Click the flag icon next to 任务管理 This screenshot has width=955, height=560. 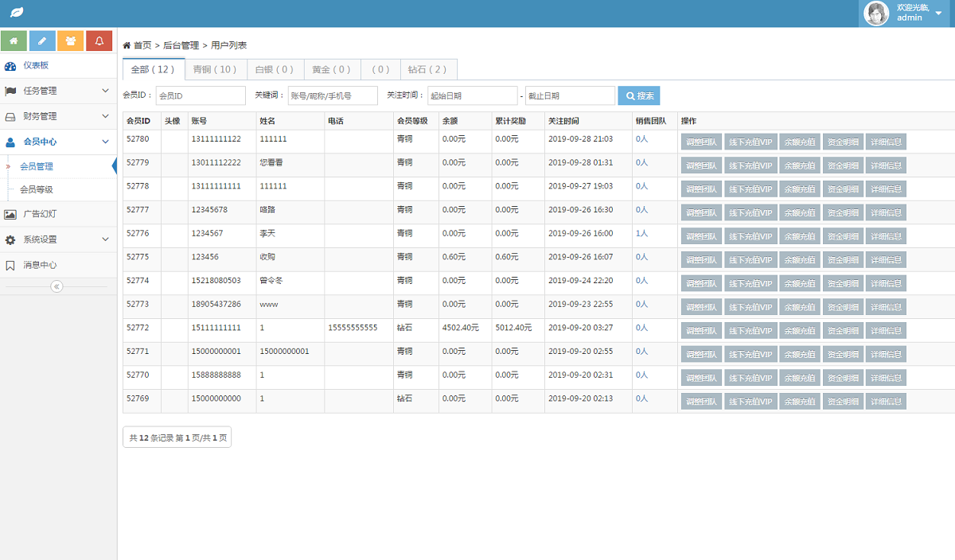11,91
